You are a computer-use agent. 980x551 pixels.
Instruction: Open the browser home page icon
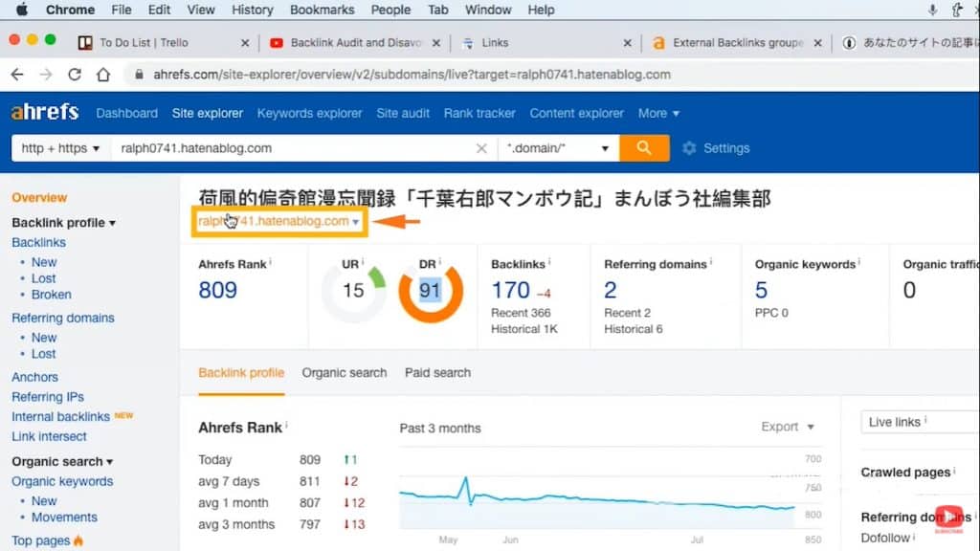103,75
